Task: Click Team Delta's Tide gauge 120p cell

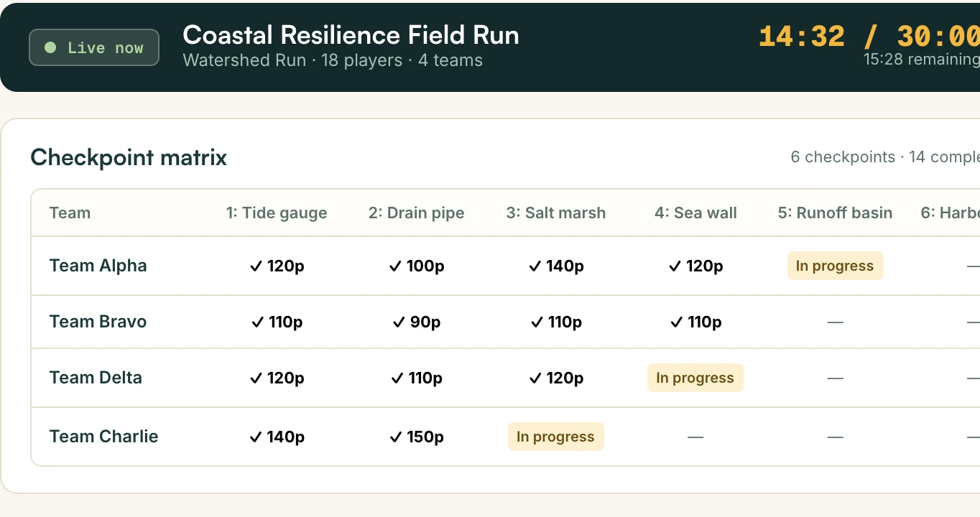Action: pos(277,378)
